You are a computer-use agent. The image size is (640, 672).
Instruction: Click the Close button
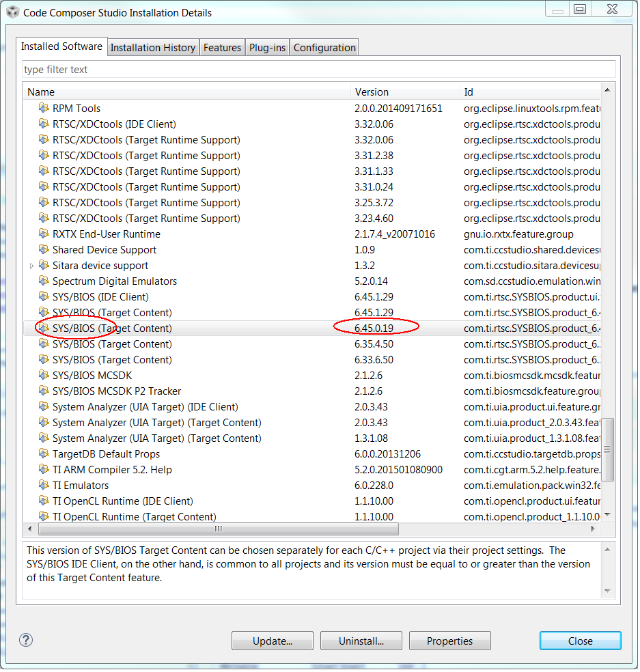tap(581, 641)
